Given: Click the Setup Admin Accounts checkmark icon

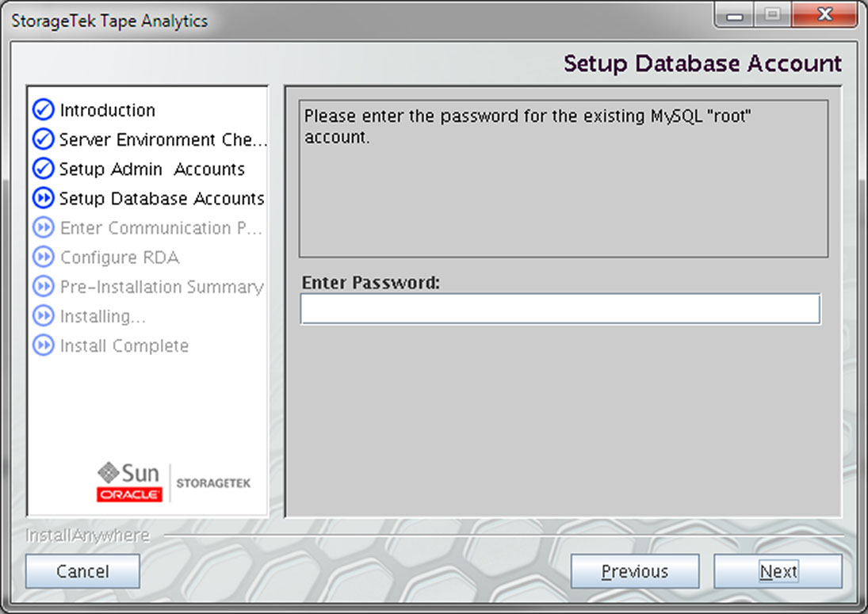Looking at the screenshot, I should coord(43,168).
